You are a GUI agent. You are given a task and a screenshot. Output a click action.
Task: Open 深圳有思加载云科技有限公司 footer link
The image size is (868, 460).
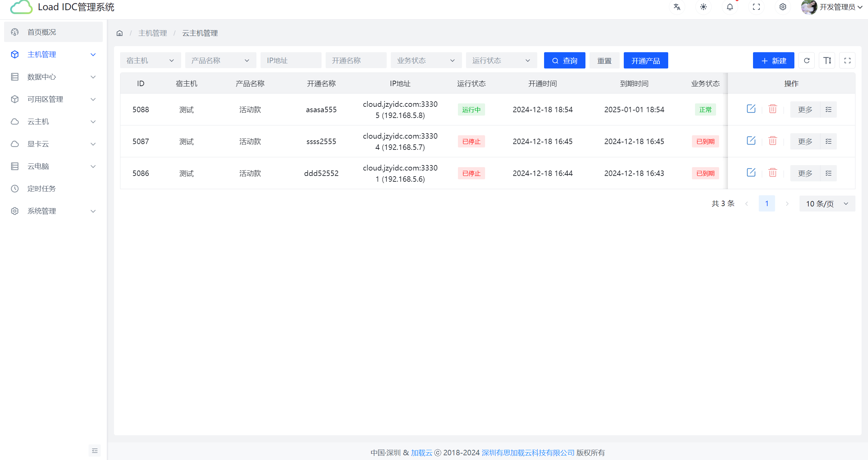pyautogui.click(x=528, y=453)
